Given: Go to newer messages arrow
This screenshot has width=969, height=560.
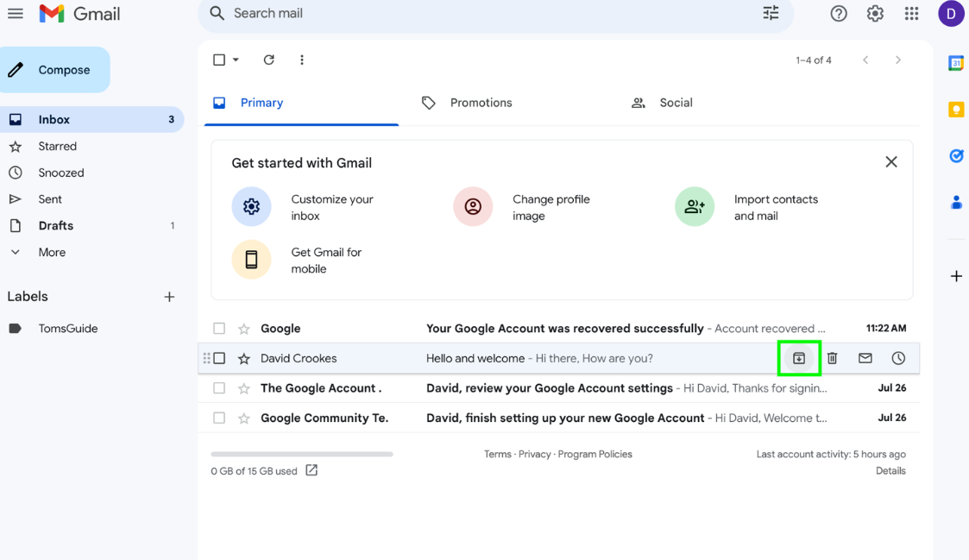Looking at the screenshot, I should tap(865, 60).
